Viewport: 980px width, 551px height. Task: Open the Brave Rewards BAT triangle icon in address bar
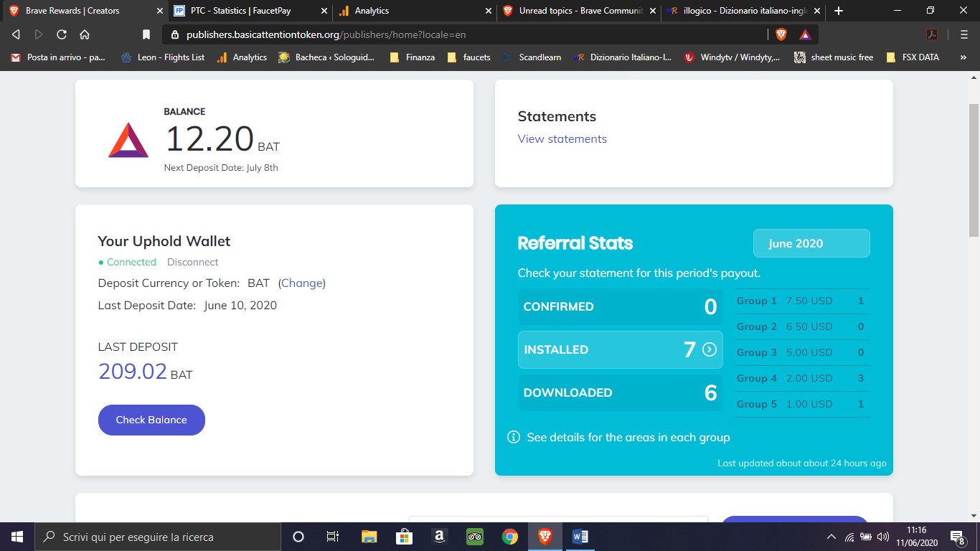coord(805,34)
